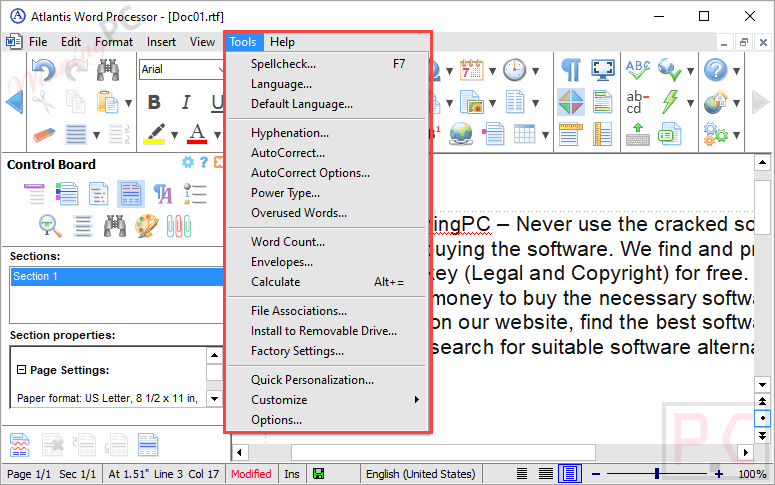Open highlight color dropdown arrow
Image resolution: width=775 pixels, height=485 pixels.
click(174, 135)
